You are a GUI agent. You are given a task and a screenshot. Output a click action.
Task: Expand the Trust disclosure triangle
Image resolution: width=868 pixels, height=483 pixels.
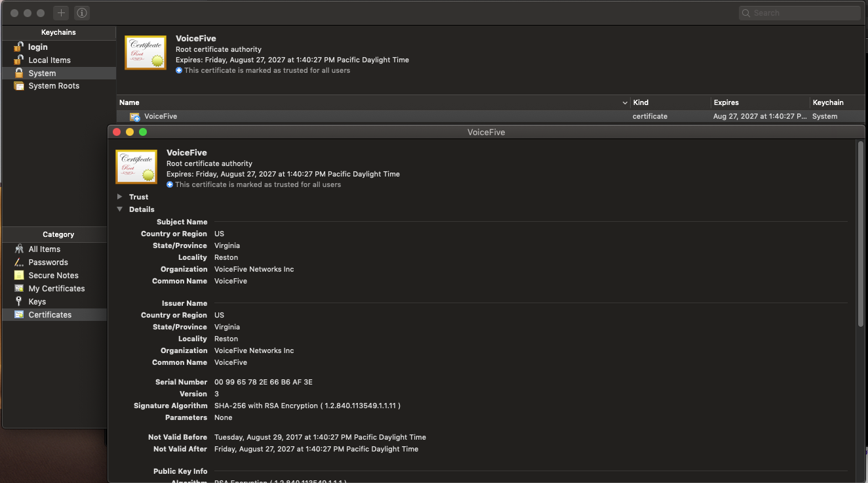click(x=119, y=197)
